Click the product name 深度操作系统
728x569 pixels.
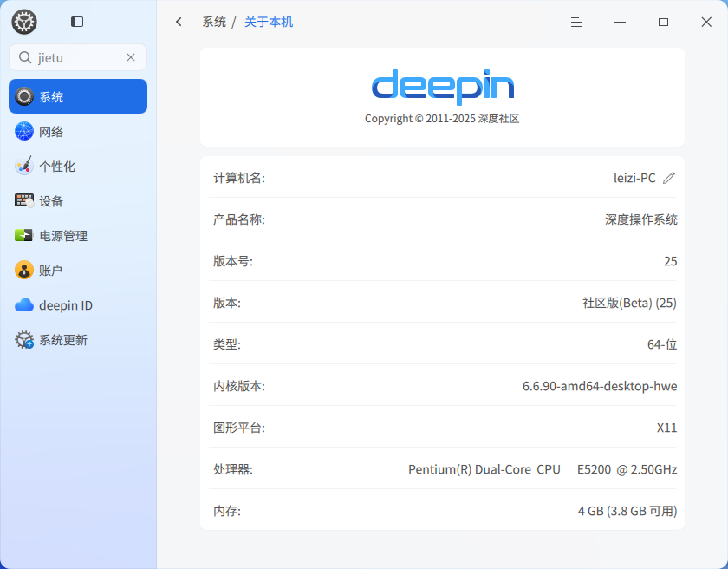641,219
